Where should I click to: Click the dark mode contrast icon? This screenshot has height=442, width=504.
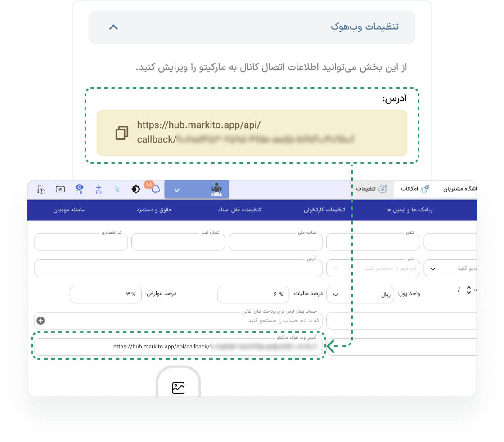click(x=135, y=189)
